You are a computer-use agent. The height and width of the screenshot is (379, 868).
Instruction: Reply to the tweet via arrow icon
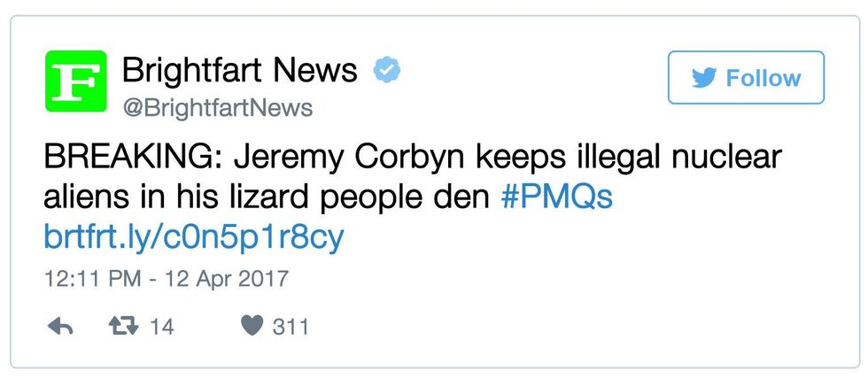click(x=60, y=327)
